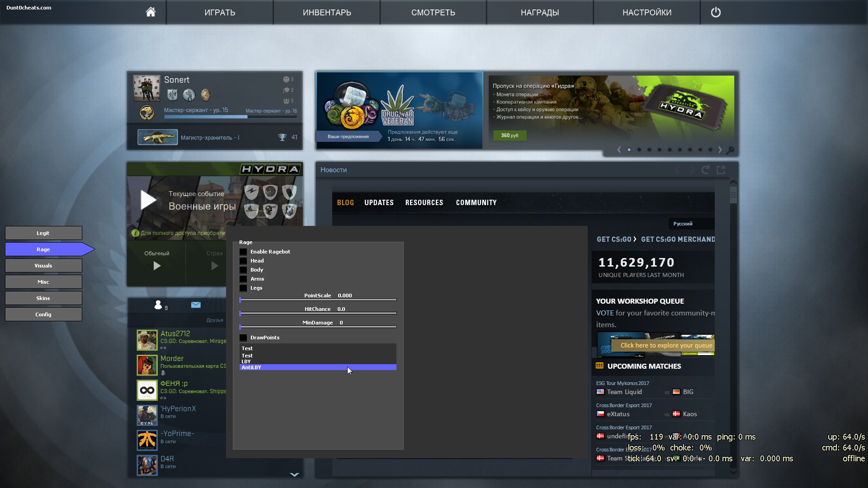The width and height of the screenshot is (868, 488).
Task: Click the Home icon in top bar
Action: 151,12
